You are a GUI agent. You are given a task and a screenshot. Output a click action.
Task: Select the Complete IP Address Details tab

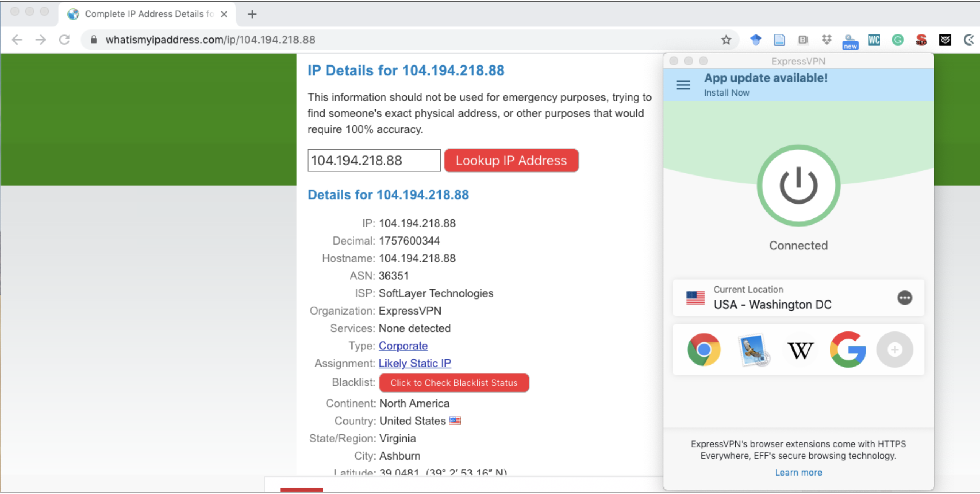coord(147,14)
